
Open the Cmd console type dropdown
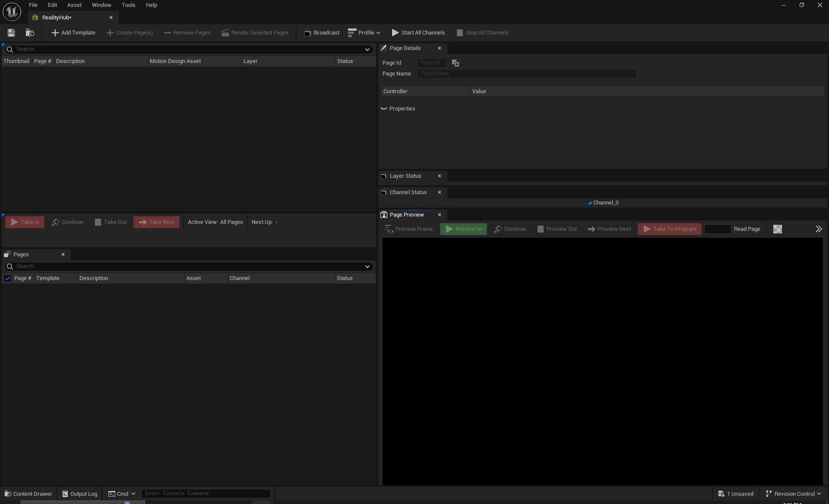coord(122,494)
